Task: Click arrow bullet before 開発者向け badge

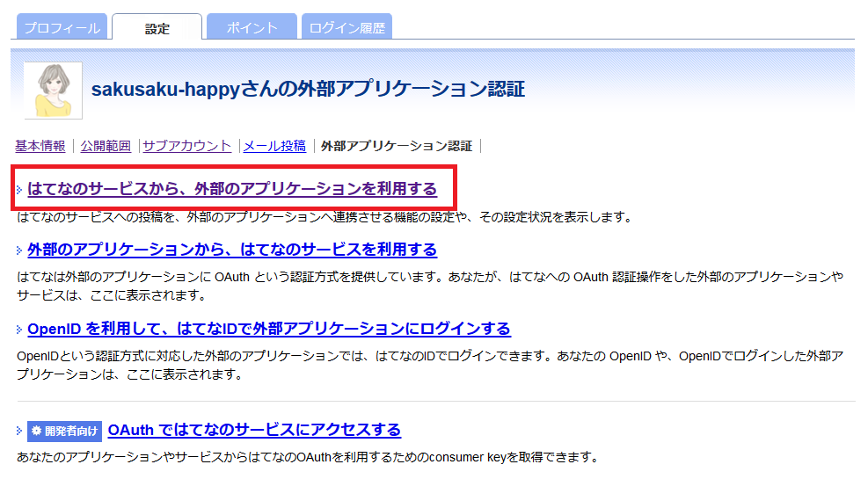Action: click(x=19, y=431)
